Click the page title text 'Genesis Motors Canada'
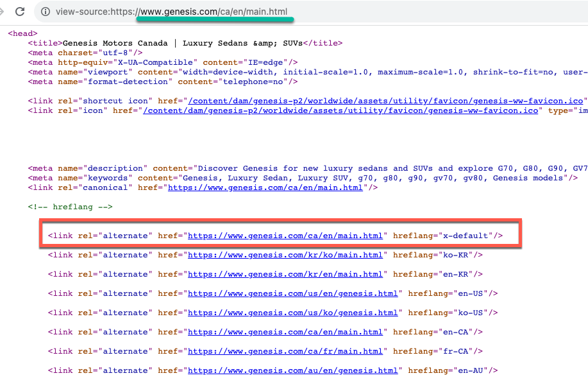The image size is (588, 380). (x=115, y=43)
